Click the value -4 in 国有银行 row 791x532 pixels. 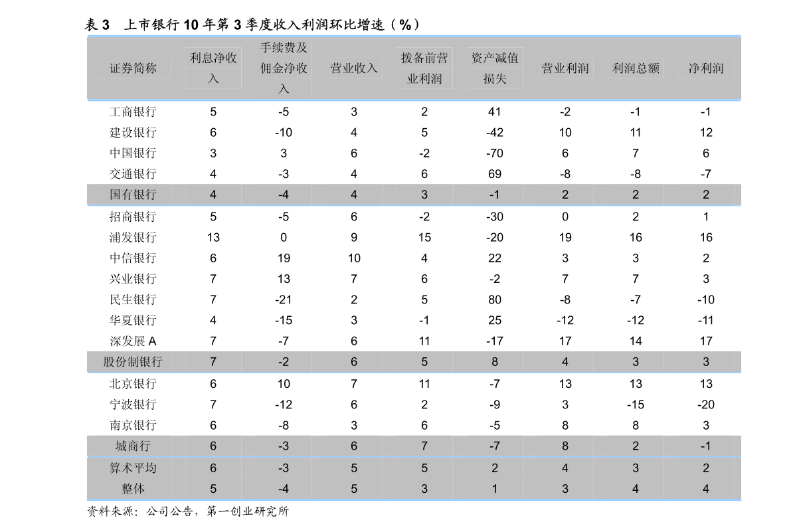click(284, 195)
